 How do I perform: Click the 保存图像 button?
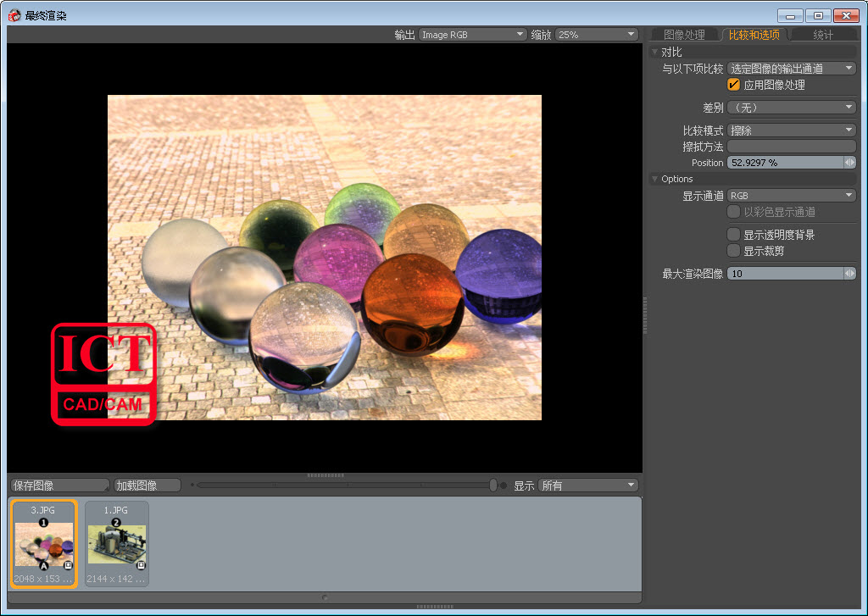(59, 486)
